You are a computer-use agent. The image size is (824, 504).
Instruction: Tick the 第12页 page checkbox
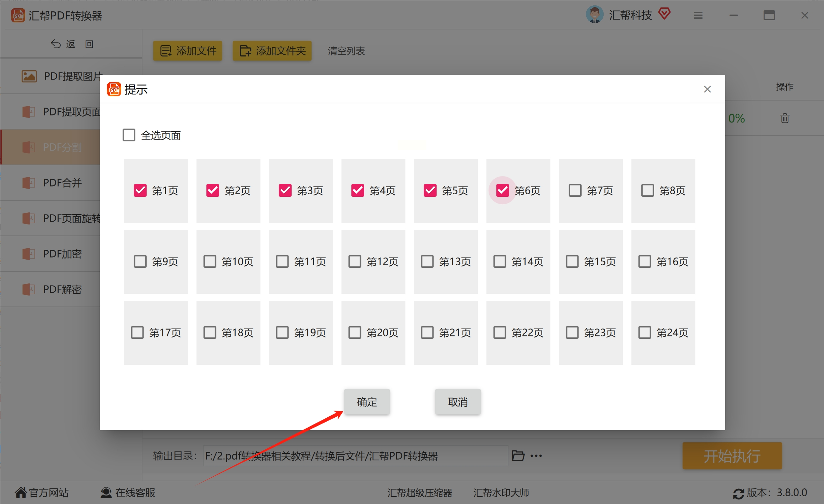pos(355,261)
